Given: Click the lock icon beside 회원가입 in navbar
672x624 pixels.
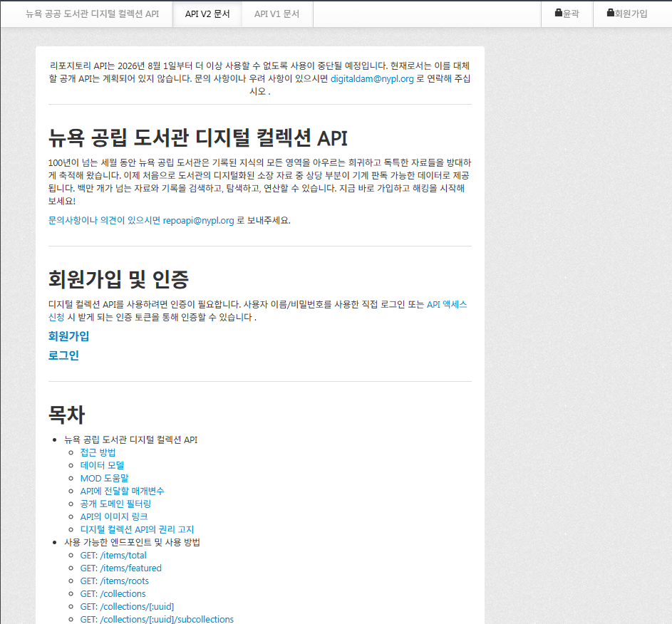Looking at the screenshot, I should (611, 13).
